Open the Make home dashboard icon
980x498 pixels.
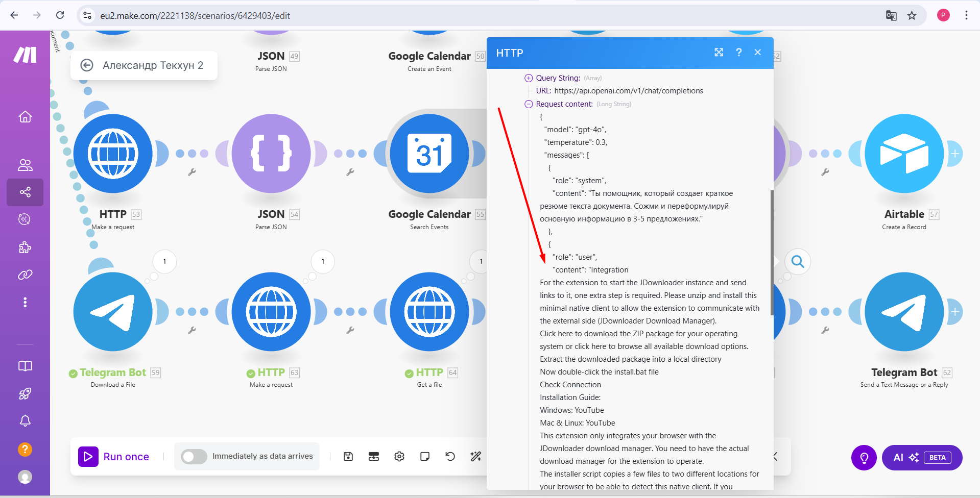click(25, 117)
